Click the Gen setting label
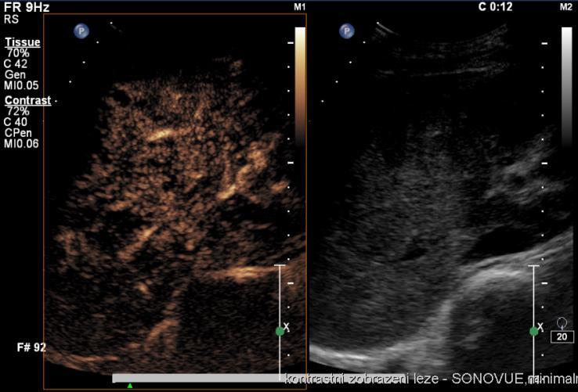Image resolution: width=578 pixels, height=392 pixels. pyautogui.click(x=15, y=74)
